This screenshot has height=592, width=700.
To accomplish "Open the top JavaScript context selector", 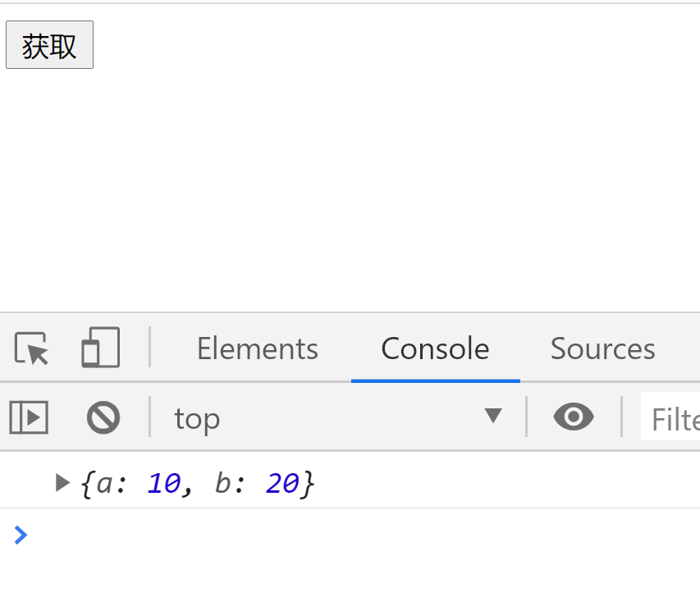I will coord(338,417).
